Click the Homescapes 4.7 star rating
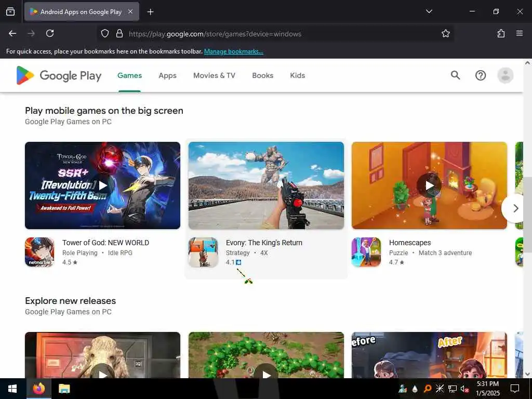This screenshot has width=532, height=399. click(x=396, y=262)
